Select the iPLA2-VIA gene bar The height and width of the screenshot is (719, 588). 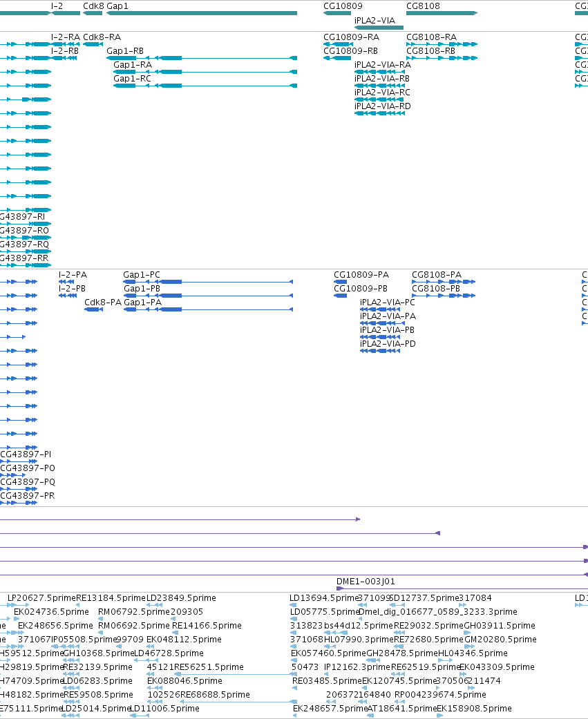pos(379,28)
